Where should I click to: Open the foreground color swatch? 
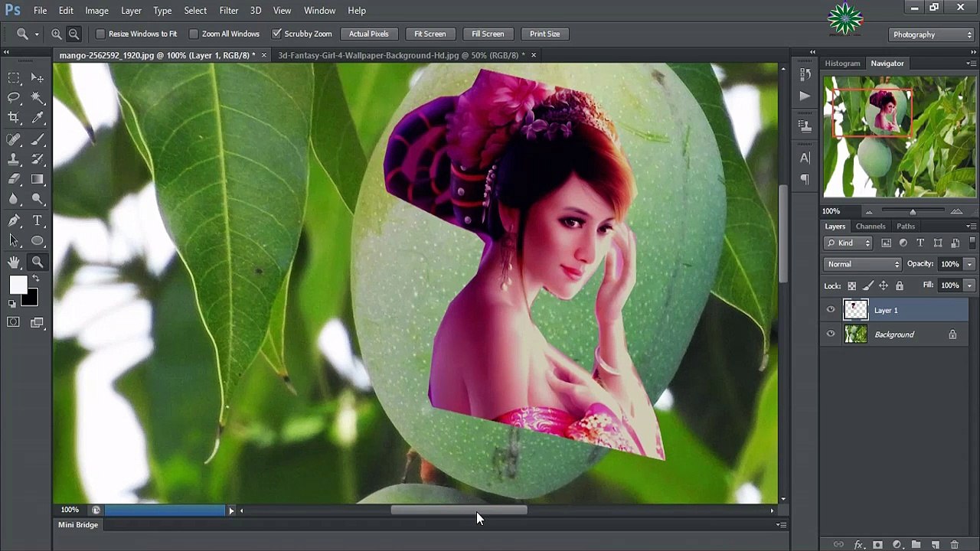[x=17, y=285]
